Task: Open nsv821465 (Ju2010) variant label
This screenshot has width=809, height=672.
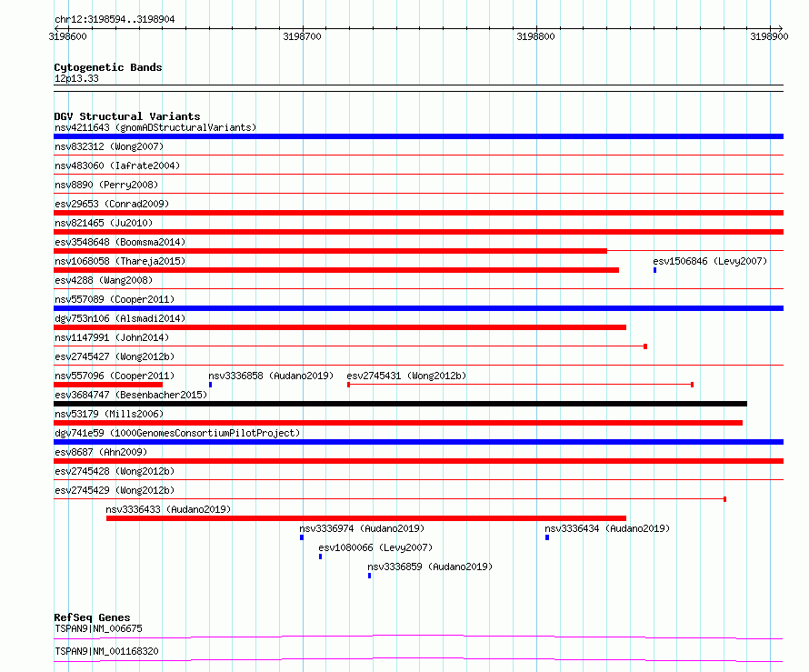Action: tap(104, 223)
